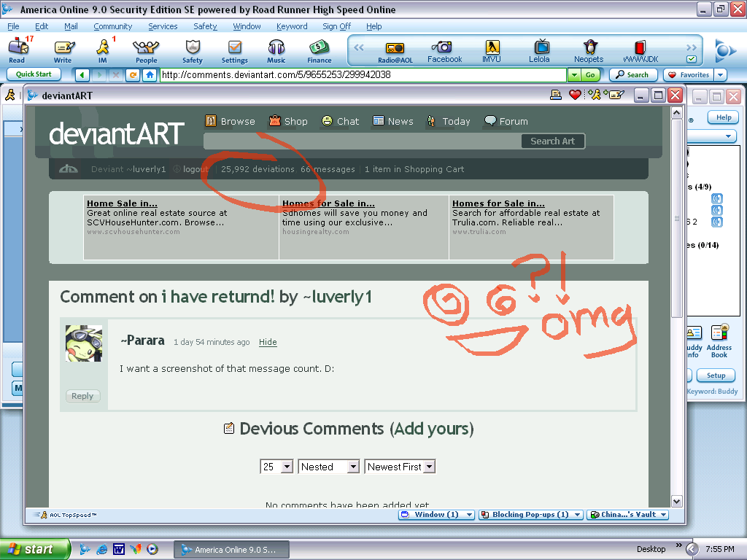Open the Keyword menu
This screenshot has width=747, height=560.
click(292, 26)
